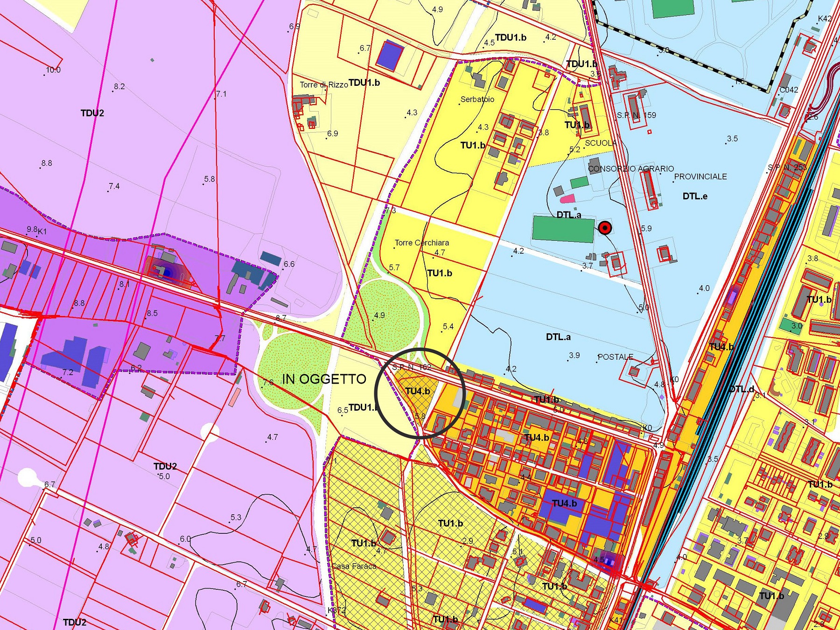The image size is (840, 630).
Task: Select the Torre Cerchiara label
Action: point(422,243)
